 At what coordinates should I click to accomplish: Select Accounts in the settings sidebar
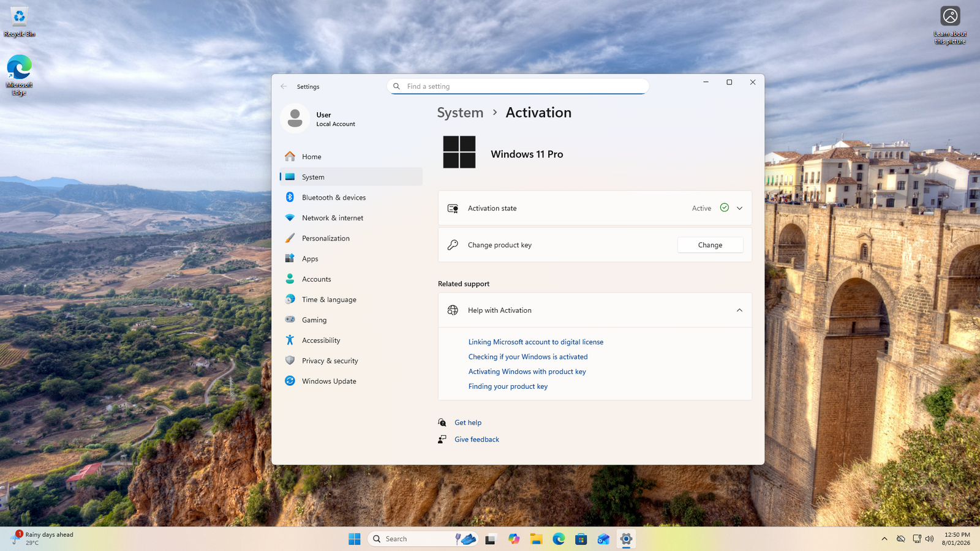point(316,279)
